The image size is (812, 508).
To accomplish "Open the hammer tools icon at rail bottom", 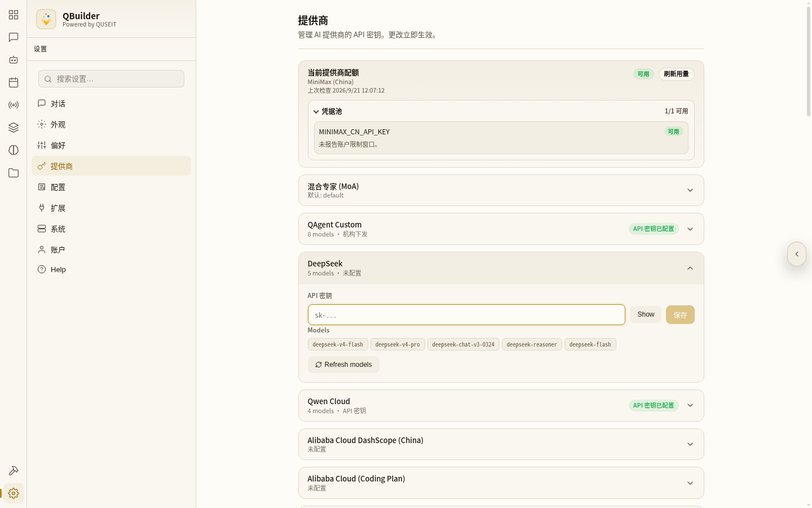I will (14, 471).
